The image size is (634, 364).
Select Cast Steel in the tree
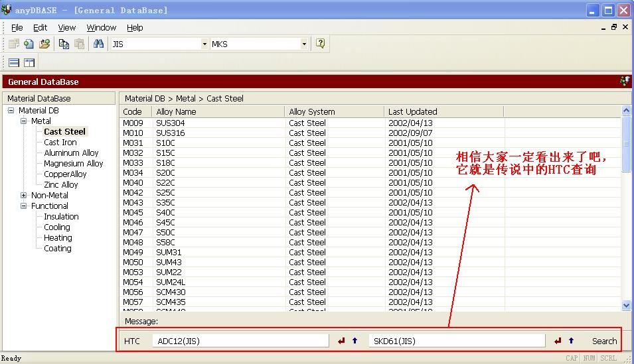(x=64, y=132)
